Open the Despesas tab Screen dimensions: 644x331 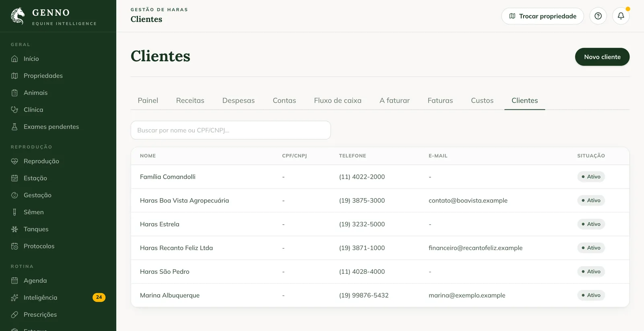coord(238,101)
